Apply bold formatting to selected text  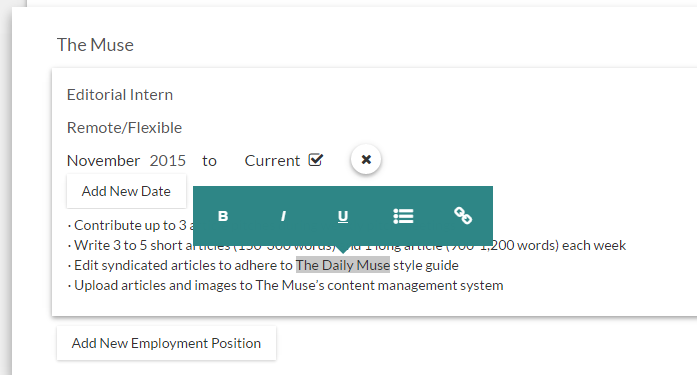(223, 216)
